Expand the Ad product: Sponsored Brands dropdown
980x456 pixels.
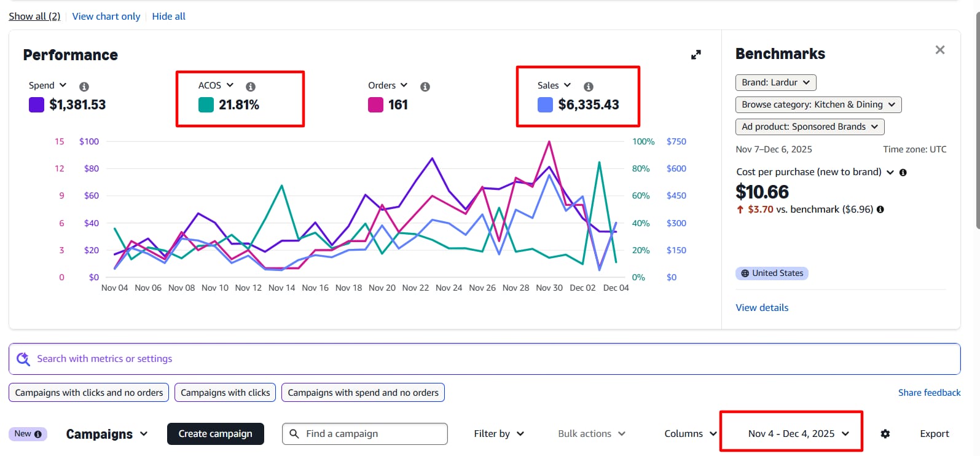coord(809,127)
